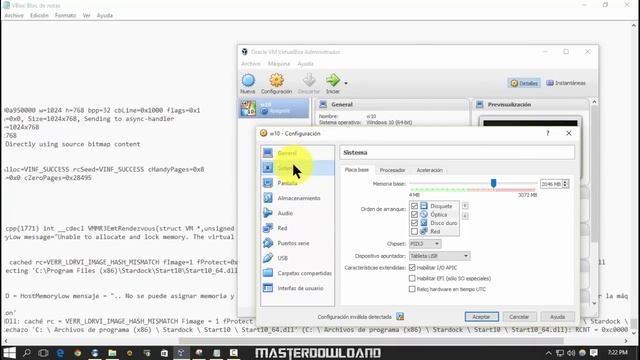Screen dimensions: 640x360
Task: Click Memoria base slider handle
Action: 493,183
